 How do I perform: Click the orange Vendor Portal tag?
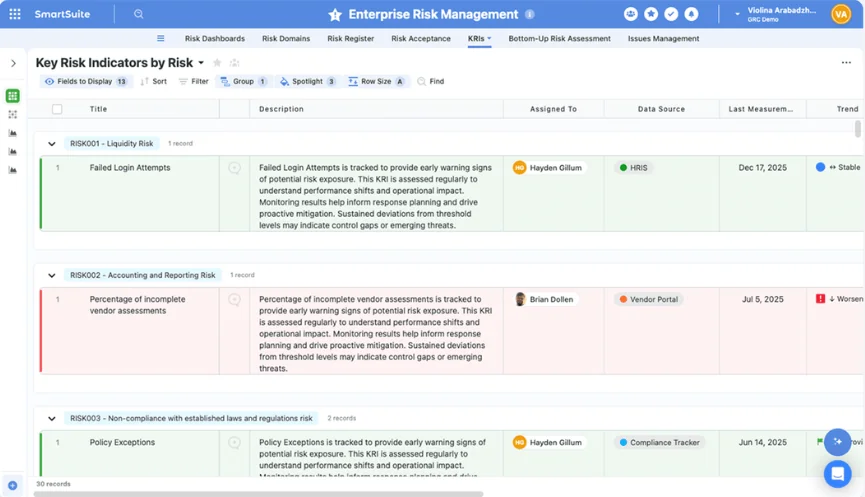coord(649,300)
